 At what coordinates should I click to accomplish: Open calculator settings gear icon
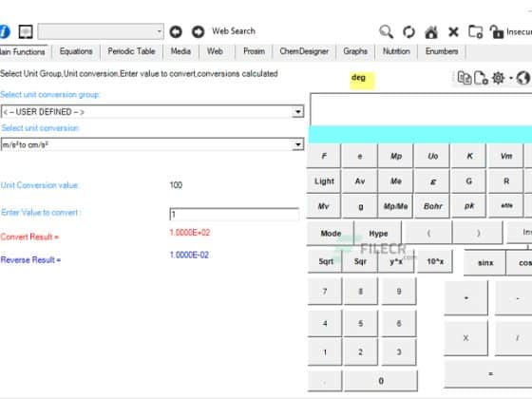pos(498,78)
